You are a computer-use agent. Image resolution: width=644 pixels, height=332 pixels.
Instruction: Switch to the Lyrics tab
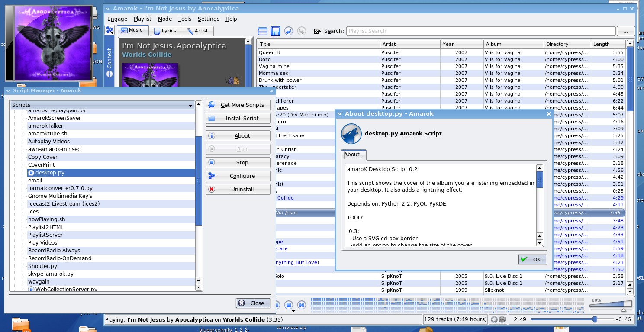[165, 31]
